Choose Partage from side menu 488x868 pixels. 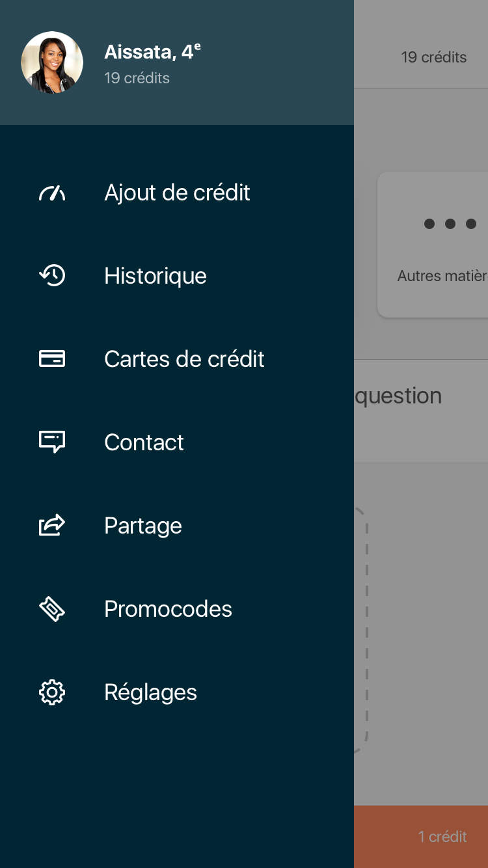point(143,526)
